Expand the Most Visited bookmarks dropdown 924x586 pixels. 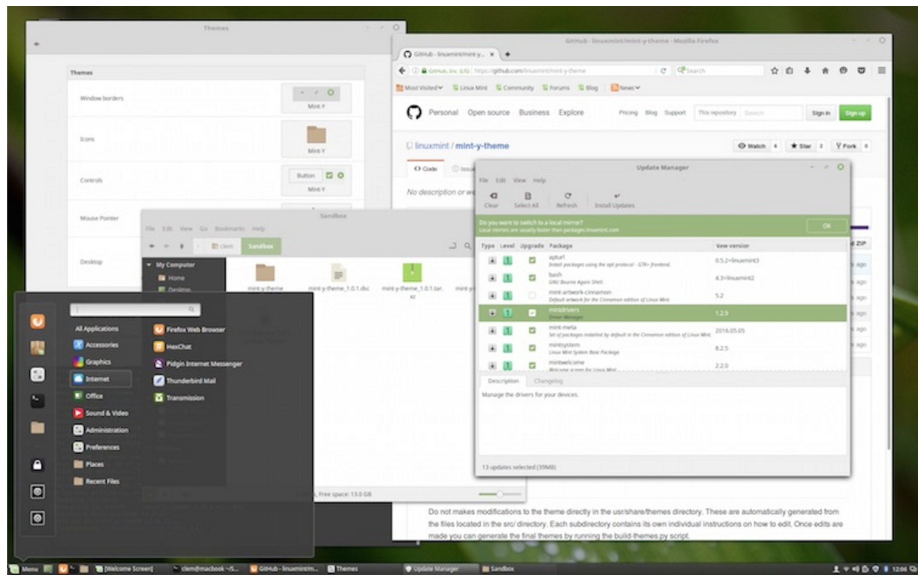click(x=420, y=88)
